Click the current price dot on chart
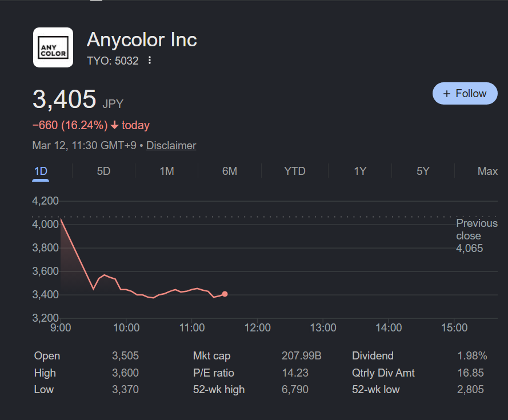 [225, 294]
